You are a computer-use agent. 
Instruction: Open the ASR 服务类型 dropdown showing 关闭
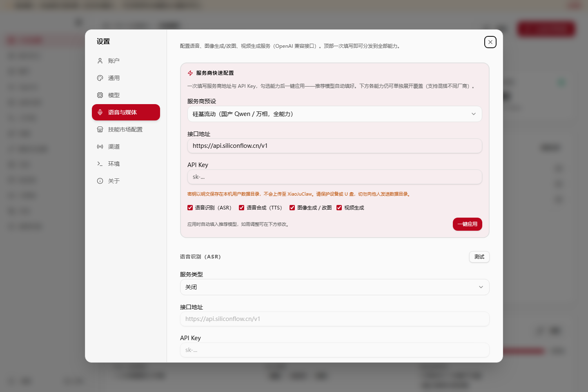point(334,287)
